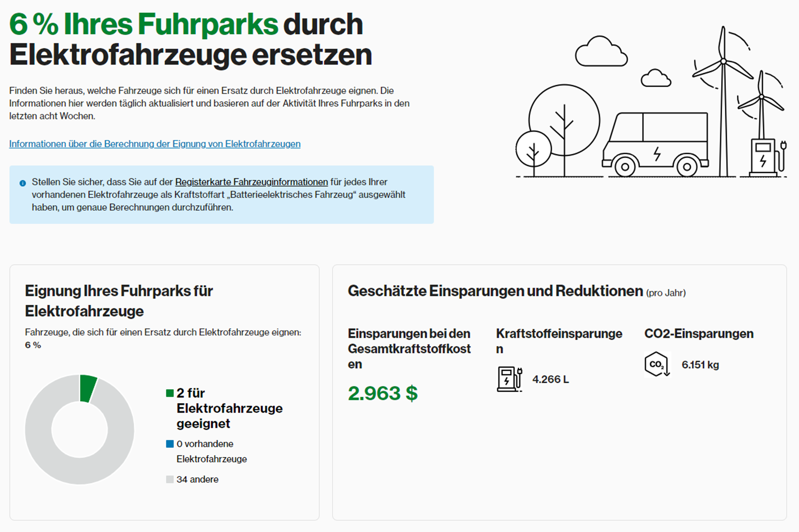Click the CO2 reduction hexagon icon
Image resolution: width=799 pixels, height=532 pixels.
click(x=658, y=364)
